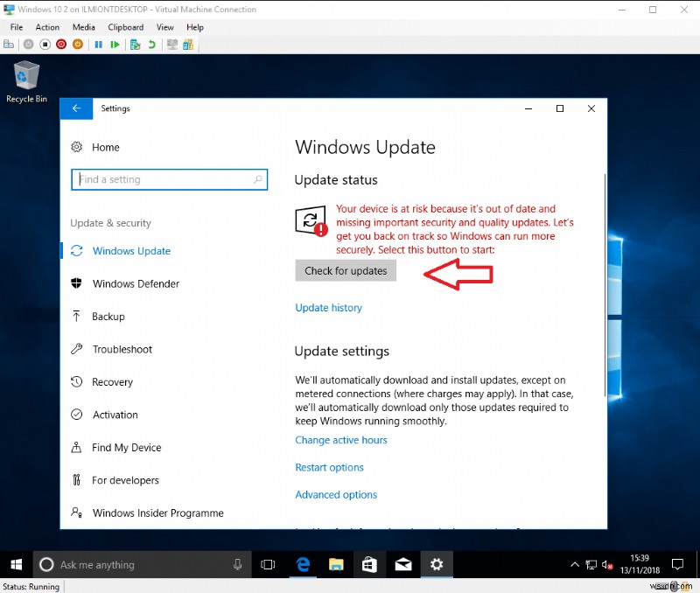This screenshot has width=700, height=593.
Task: Open Recovery settings
Action: point(114,382)
